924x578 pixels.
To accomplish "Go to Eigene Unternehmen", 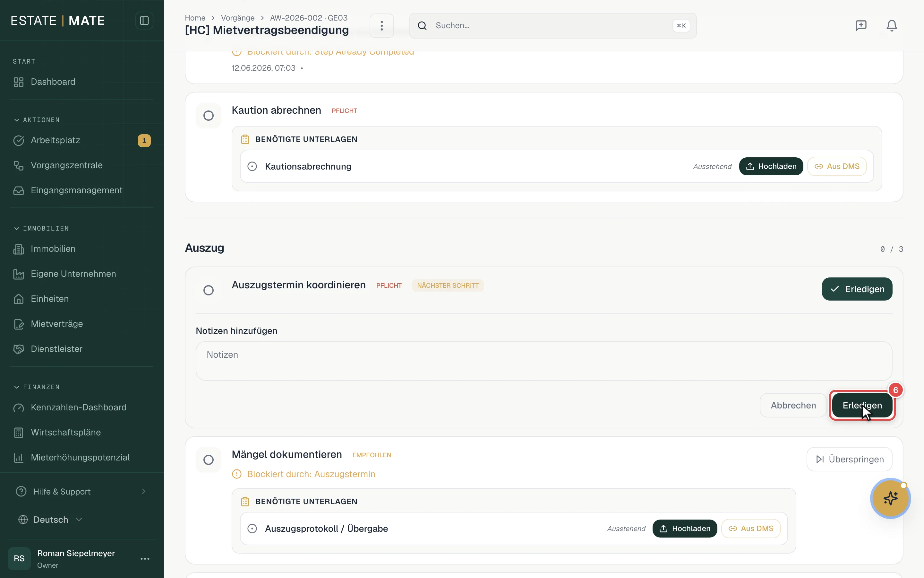I will point(82,274).
